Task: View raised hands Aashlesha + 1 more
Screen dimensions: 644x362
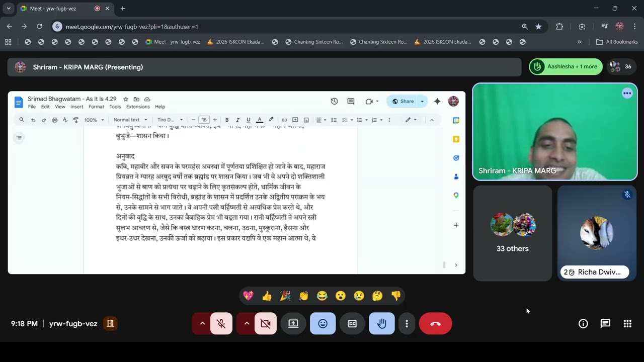Action: click(x=566, y=66)
